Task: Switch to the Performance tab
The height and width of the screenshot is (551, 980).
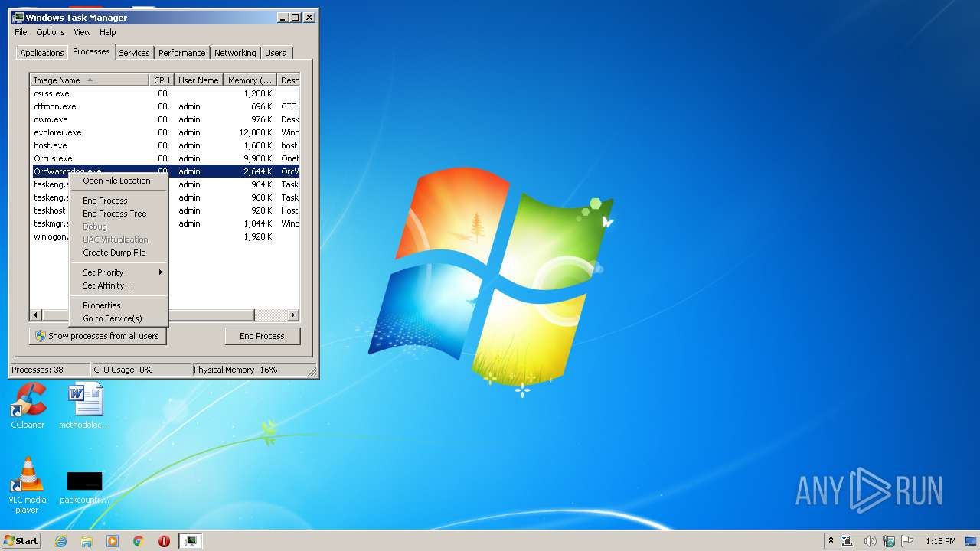Action: click(181, 53)
